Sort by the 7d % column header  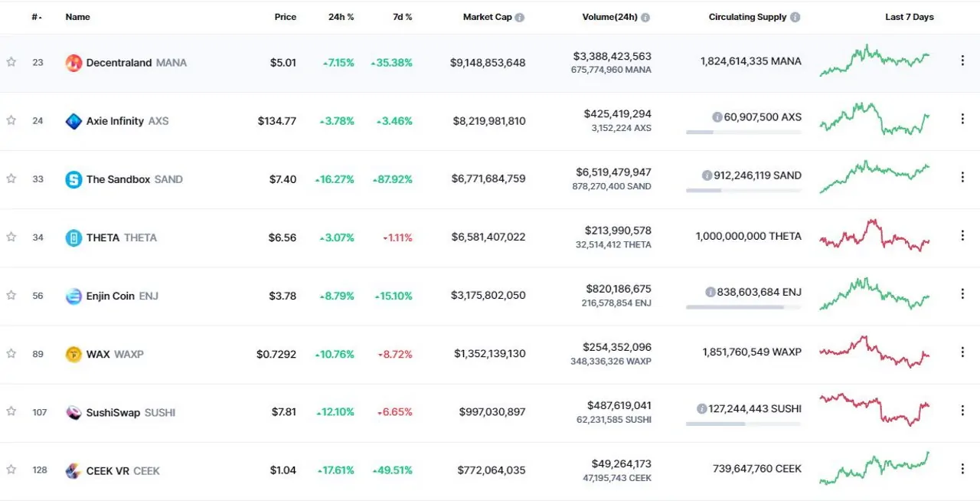coord(403,17)
